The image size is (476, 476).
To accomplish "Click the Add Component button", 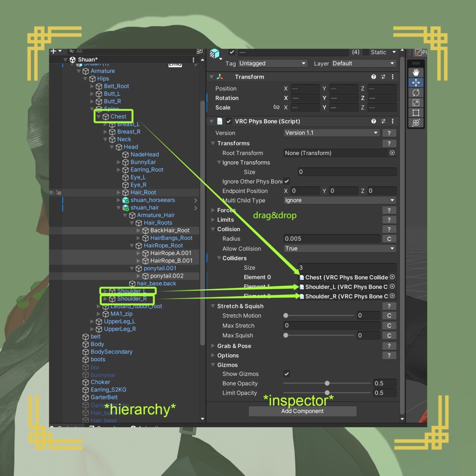I will 302,411.
